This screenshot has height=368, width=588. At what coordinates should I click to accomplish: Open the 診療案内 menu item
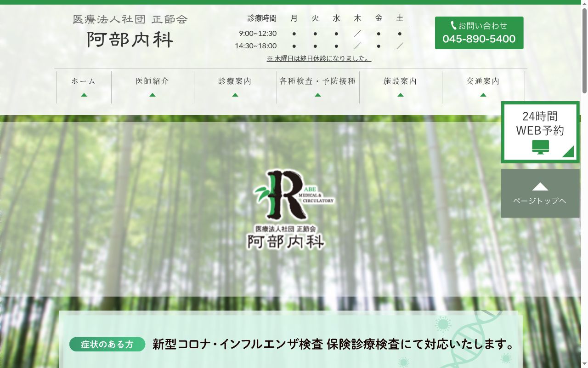point(235,87)
